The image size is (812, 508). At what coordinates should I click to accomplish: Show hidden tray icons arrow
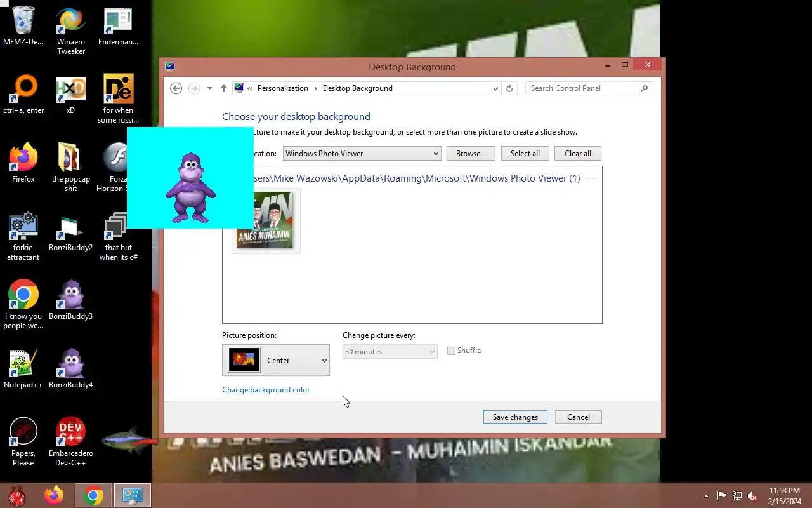pos(706,496)
